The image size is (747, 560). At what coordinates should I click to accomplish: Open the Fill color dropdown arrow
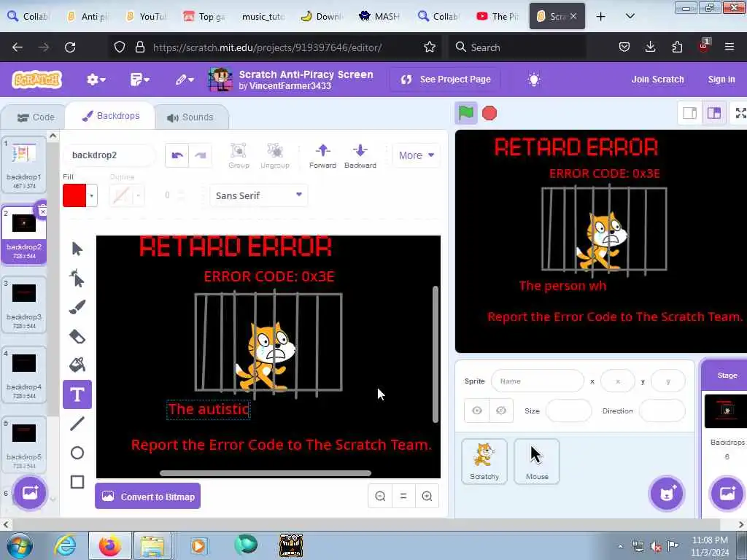point(91,195)
